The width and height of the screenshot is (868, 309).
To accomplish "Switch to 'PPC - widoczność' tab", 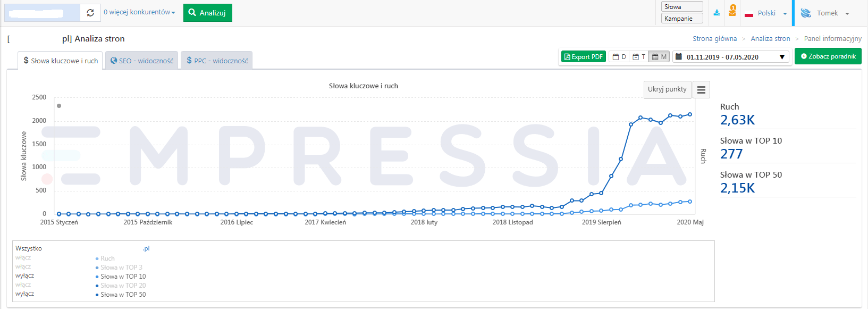I will coord(217,61).
